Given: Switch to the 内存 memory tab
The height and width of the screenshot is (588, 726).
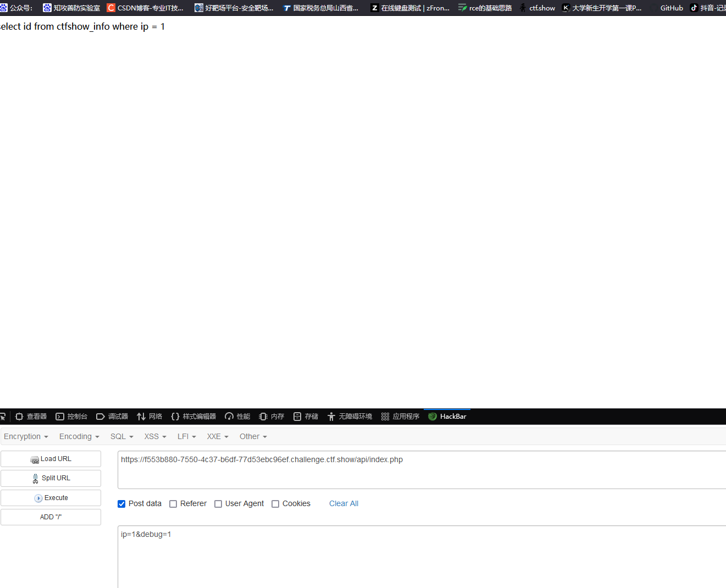Looking at the screenshot, I should [271, 417].
